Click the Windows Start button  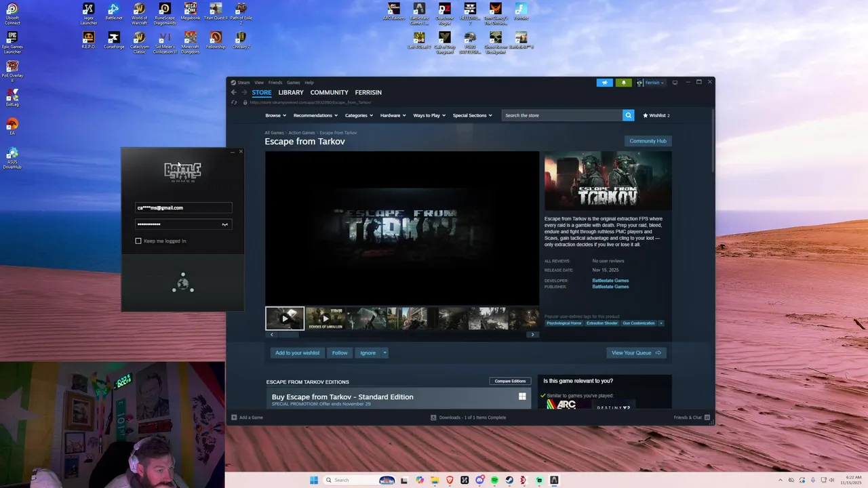click(314, 480)
